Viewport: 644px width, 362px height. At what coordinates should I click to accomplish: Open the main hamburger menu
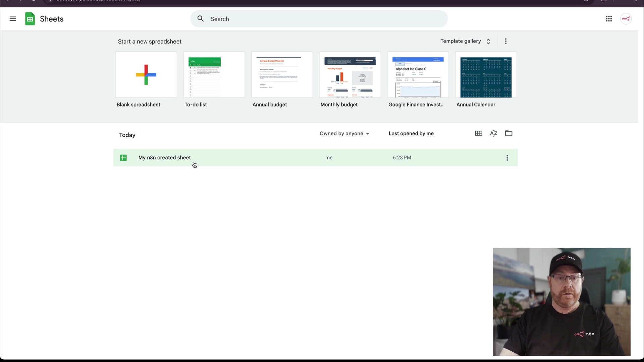(x=13, y=19)
